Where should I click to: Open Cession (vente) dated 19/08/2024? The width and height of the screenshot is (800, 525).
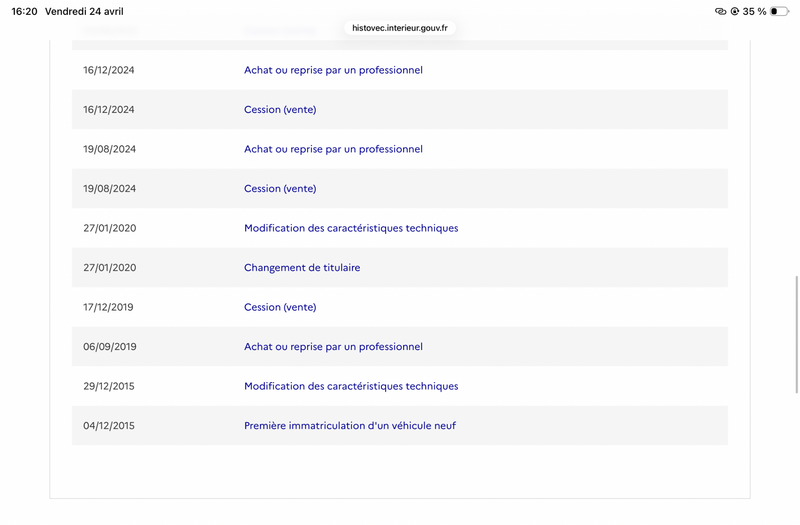pos(280,188)
